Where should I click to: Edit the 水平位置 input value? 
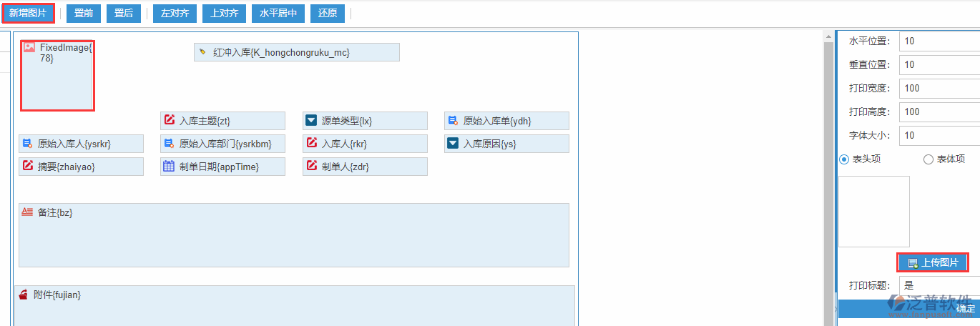[939, 41]
